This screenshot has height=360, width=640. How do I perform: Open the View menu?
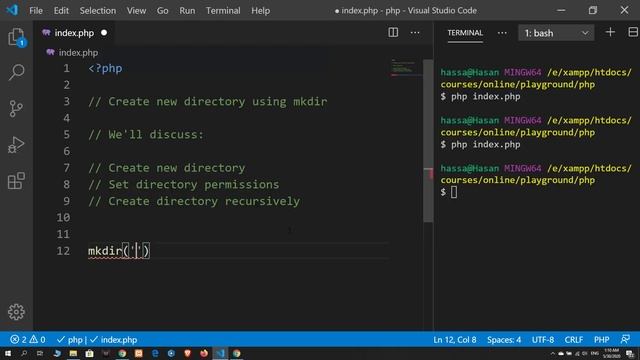click(x=136, y=11)
